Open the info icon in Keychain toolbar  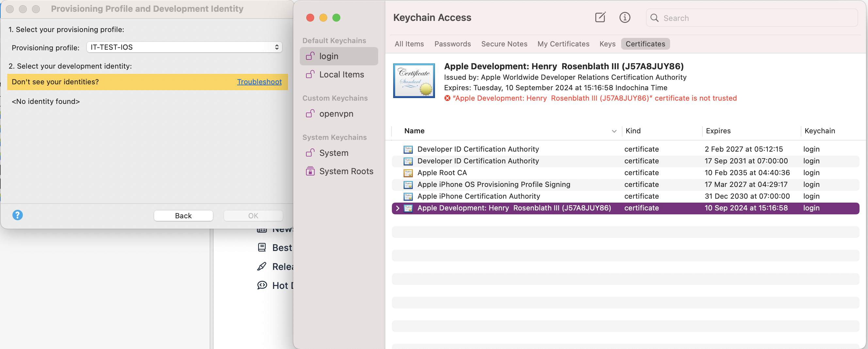pos(624,18)
